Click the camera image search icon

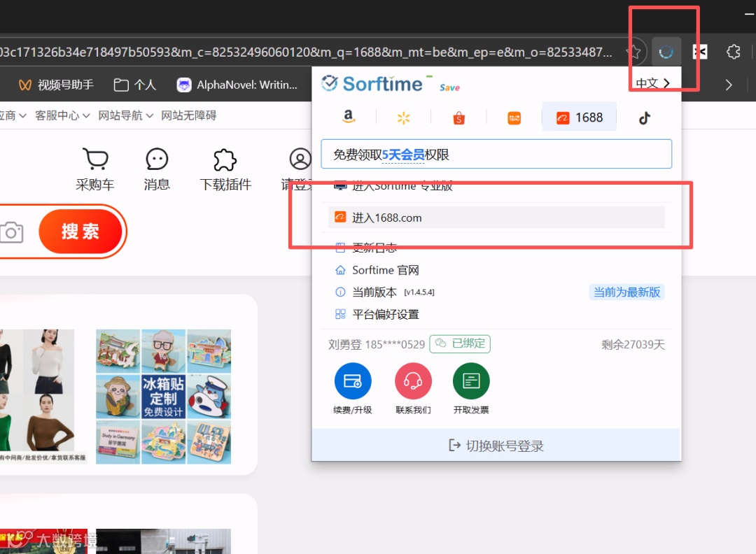pos(12,233)
